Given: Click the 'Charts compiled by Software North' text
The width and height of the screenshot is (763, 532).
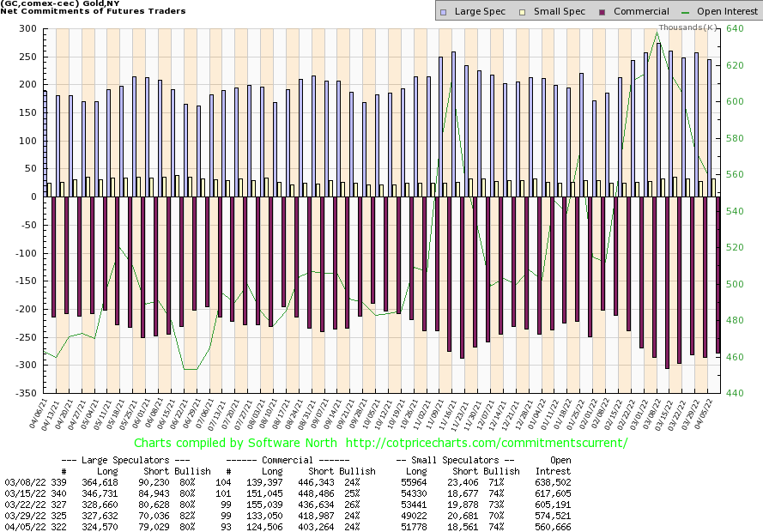Looking at the screenshot, I should point(225,443).
